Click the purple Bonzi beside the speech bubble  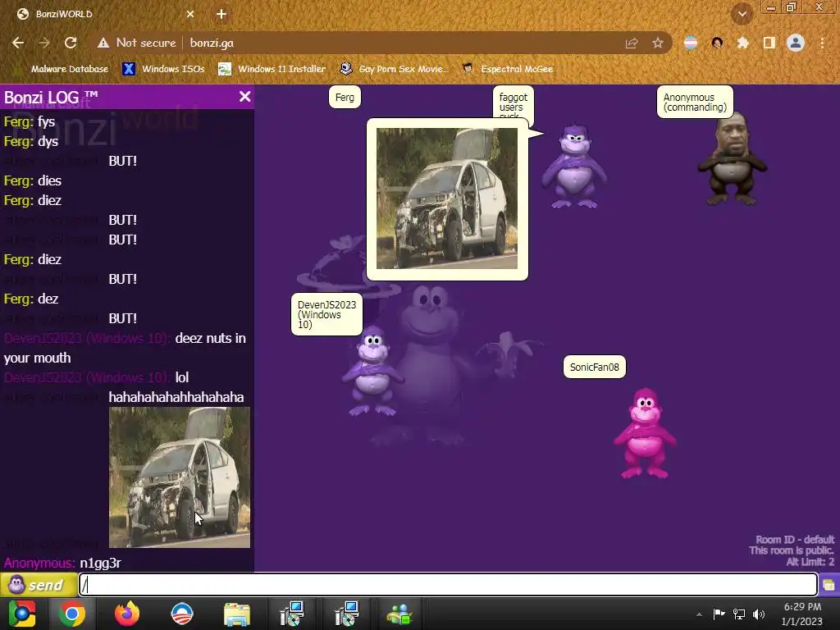tap(574, 166)
